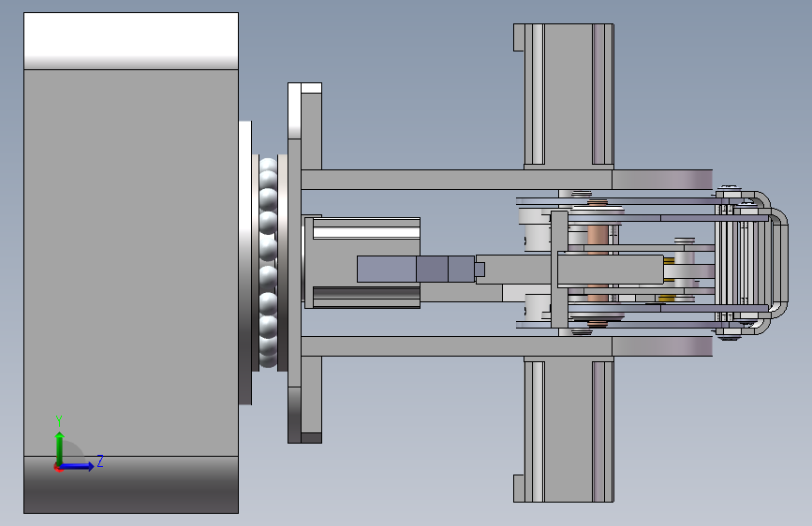Select the lower motor body below the arm

coord(568,430)
